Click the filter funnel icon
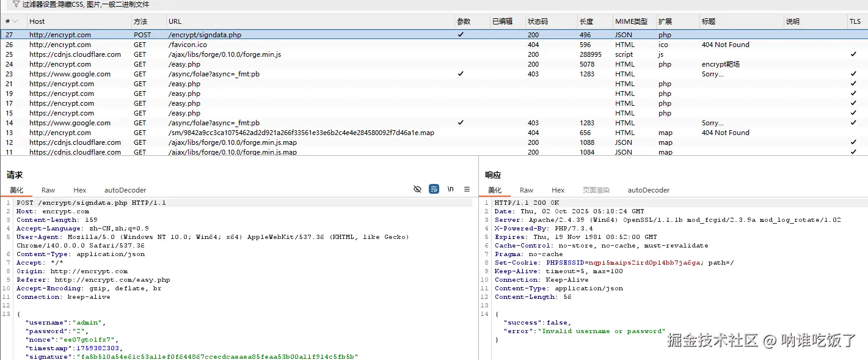 pyautogui.click(x=16, y=4)
